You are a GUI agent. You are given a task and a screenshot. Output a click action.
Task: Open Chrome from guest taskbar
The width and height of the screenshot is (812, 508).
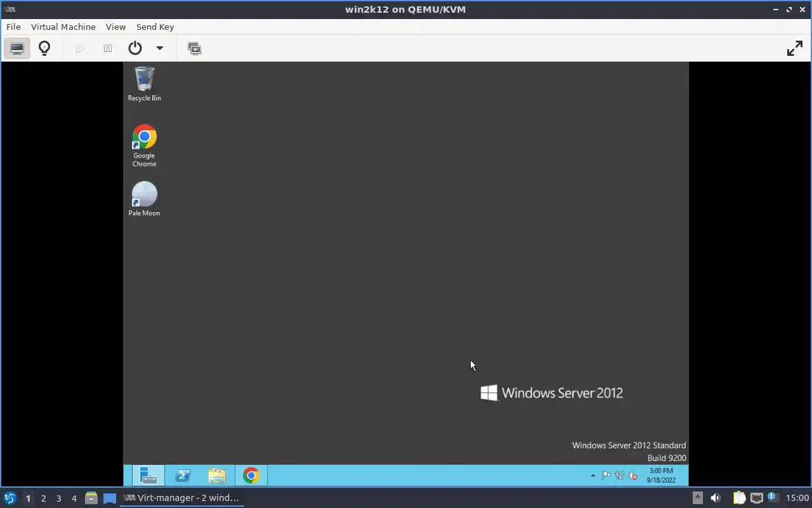point(251,476)
